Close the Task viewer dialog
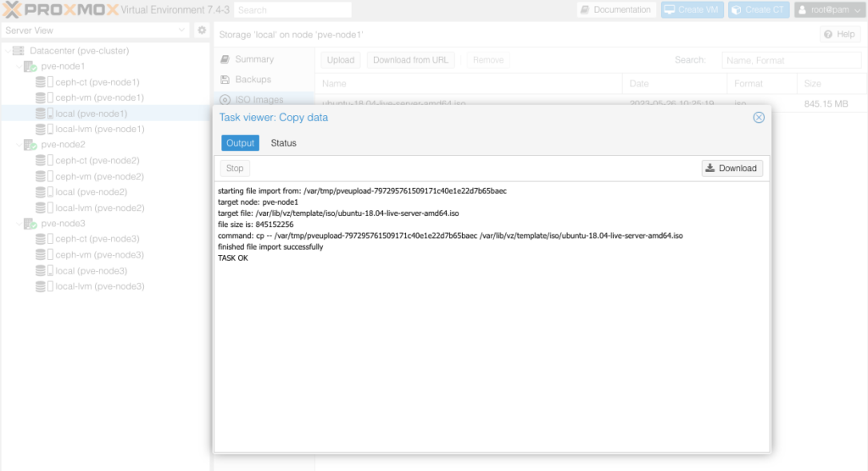The image size is (868, 471). point(759,118)
